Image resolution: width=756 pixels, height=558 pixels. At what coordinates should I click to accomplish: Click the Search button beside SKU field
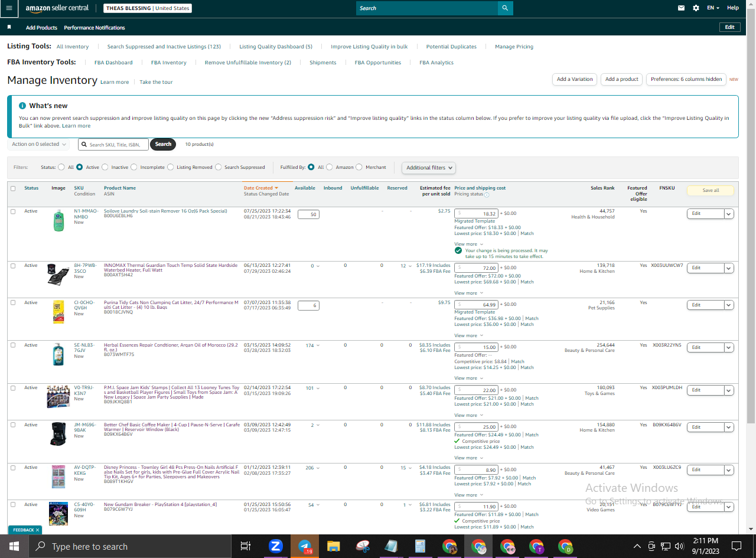163,144
